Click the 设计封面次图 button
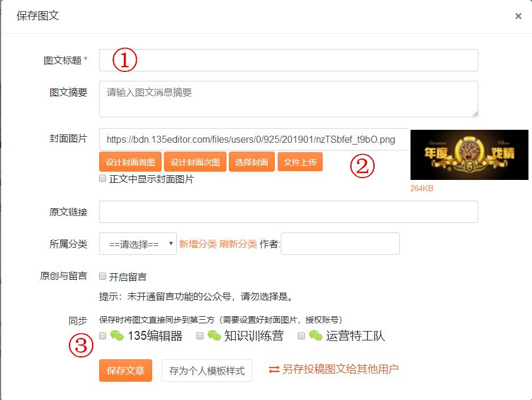Screen dimensions: 532x400 [195, 162]
